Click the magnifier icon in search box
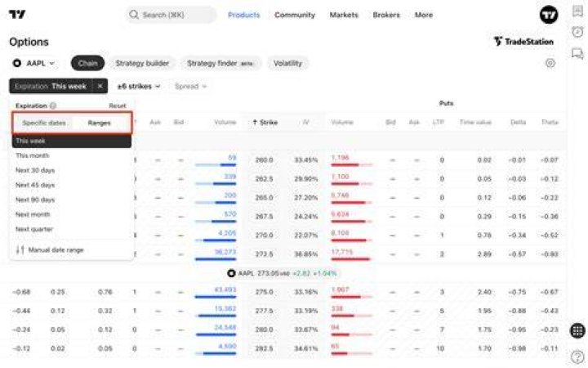The image size is (588, 368). [133, 15]
